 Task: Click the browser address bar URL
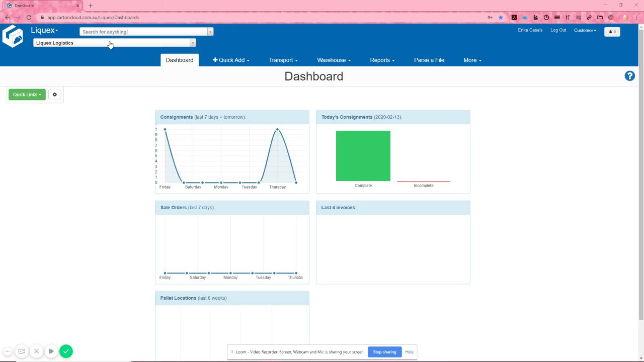[x=93, y=18]
